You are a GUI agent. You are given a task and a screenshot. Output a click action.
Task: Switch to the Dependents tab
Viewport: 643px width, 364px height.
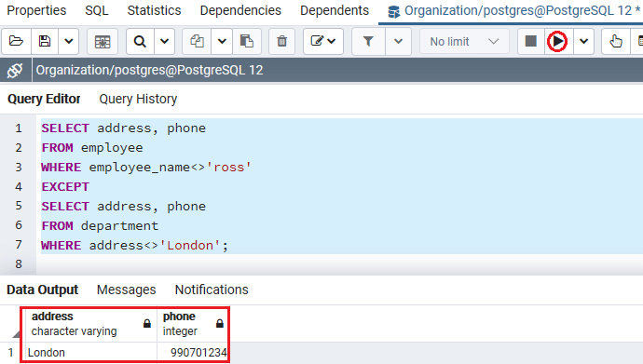(335, 10)
